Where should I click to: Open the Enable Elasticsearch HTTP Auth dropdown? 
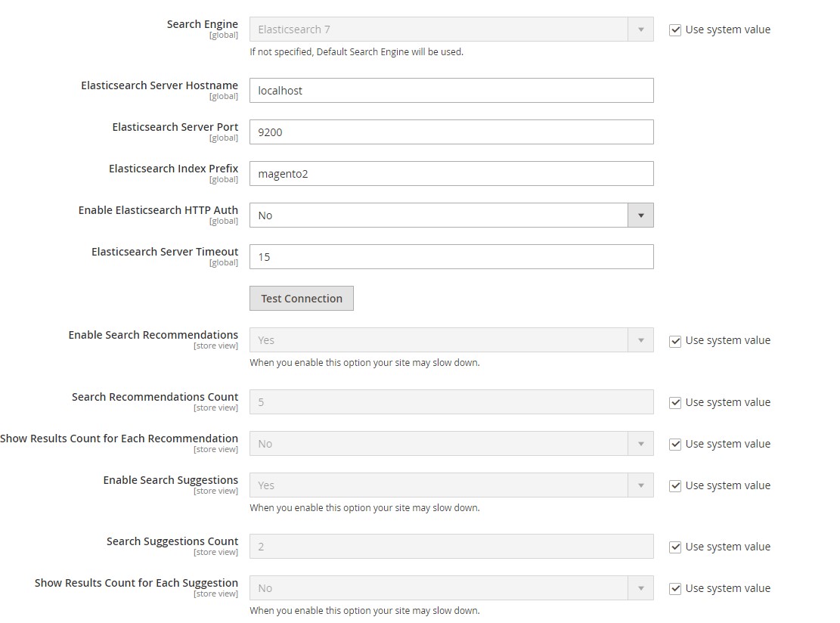point(641,215)
